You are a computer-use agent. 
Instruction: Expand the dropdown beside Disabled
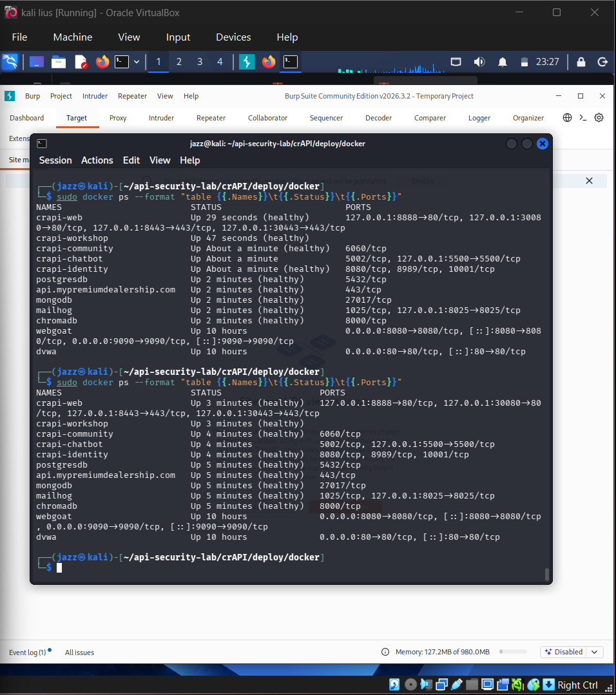pos(595,652)
